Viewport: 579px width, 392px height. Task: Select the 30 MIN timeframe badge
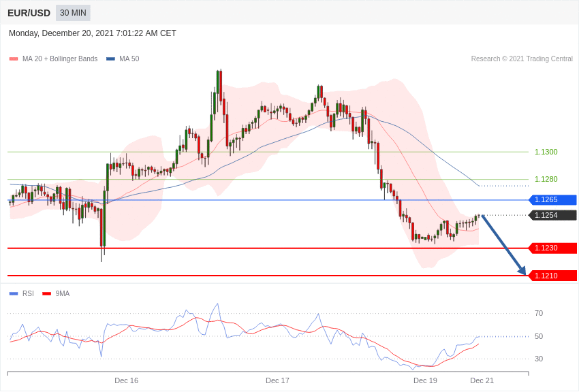pyautogui.click(x=73, y=13)
